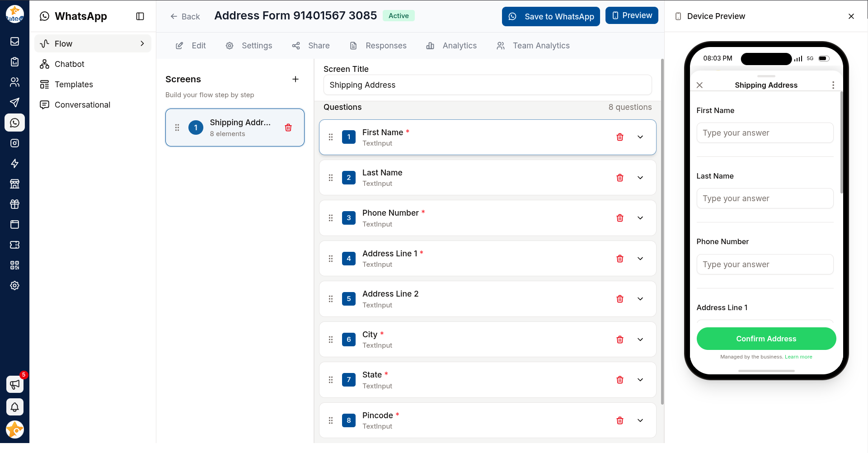Screen dimensions: 868x453
Task: Collapse the WhatsApp side panel icon
Action: coord(140,16)
